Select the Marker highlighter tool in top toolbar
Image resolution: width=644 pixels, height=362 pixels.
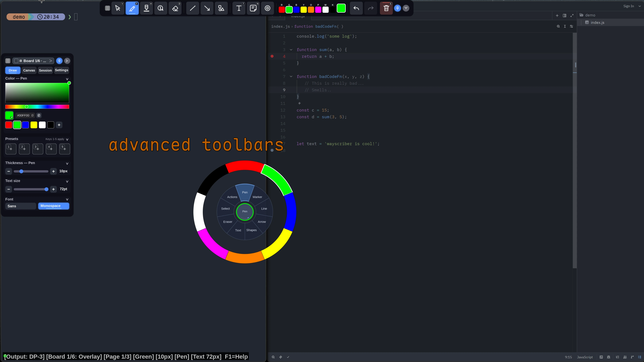(146, 8)
